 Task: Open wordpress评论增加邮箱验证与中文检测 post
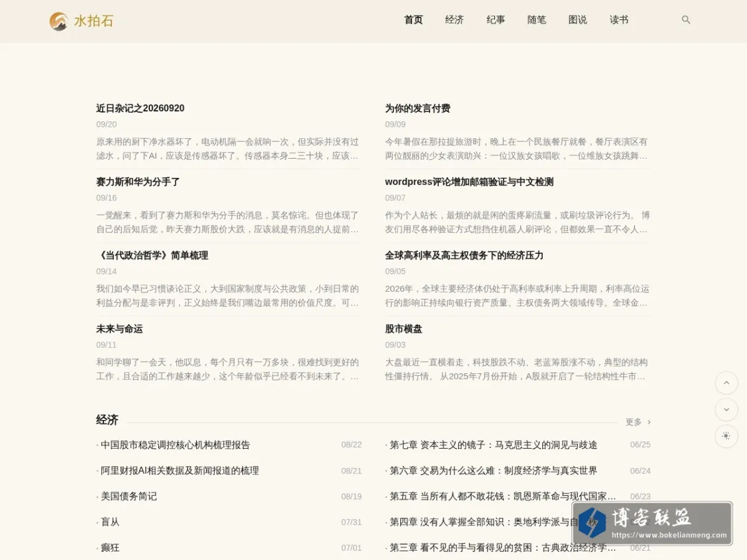pyautogui.click(x=469, y=182)
